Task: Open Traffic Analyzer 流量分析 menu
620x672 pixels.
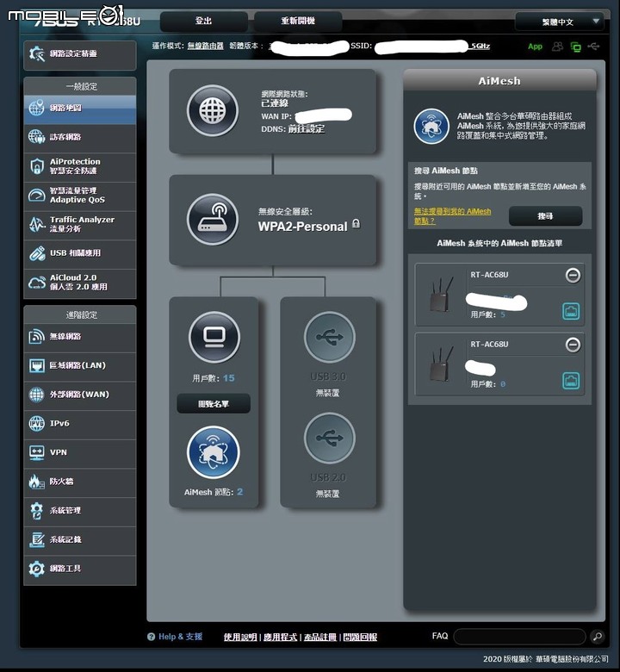Action: point(80,224)
